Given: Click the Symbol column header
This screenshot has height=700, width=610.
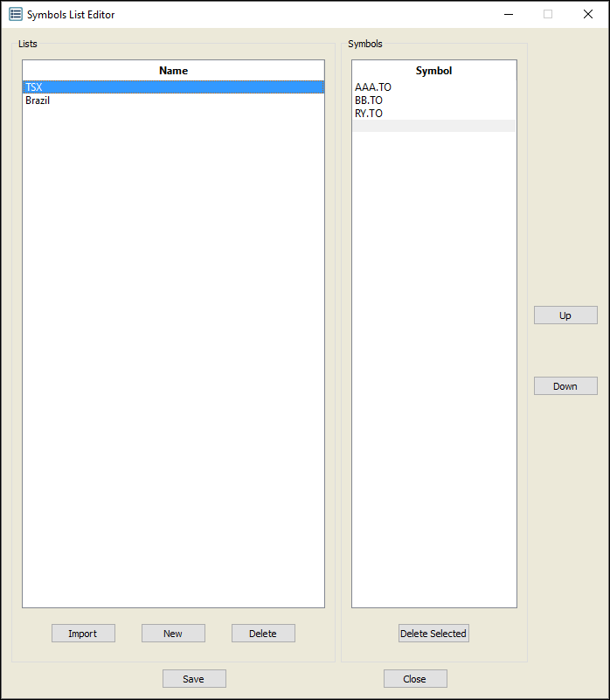Looking at the screenshot, I should pos(433,71).
